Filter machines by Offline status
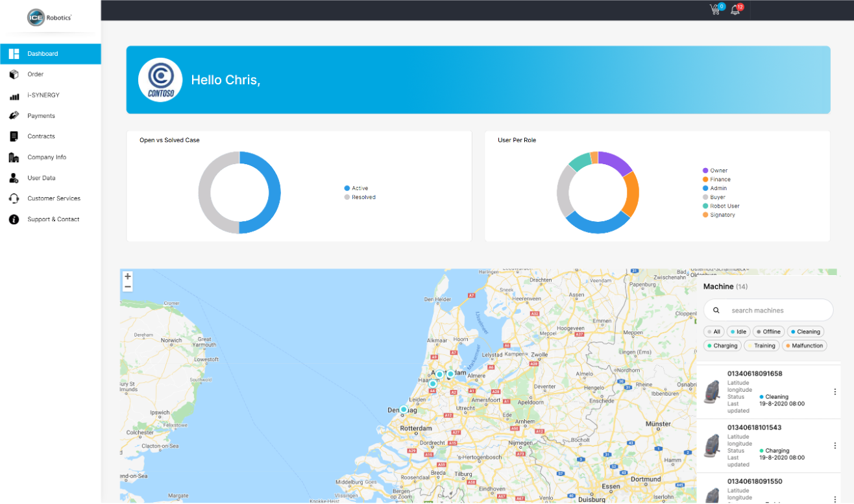Viewport: 854px width, 504px height. click(x=768, y=331)
